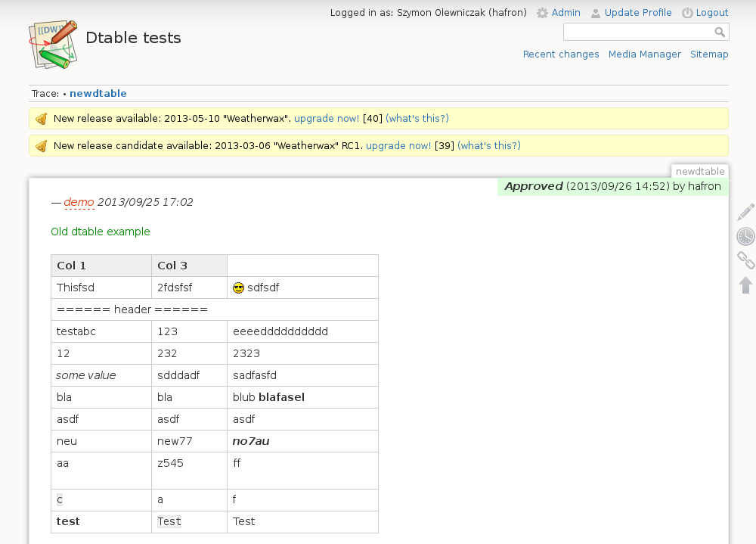756x544 pixels.
Task: Click the Update Profile user icon
Action: (x=596, y=13)
